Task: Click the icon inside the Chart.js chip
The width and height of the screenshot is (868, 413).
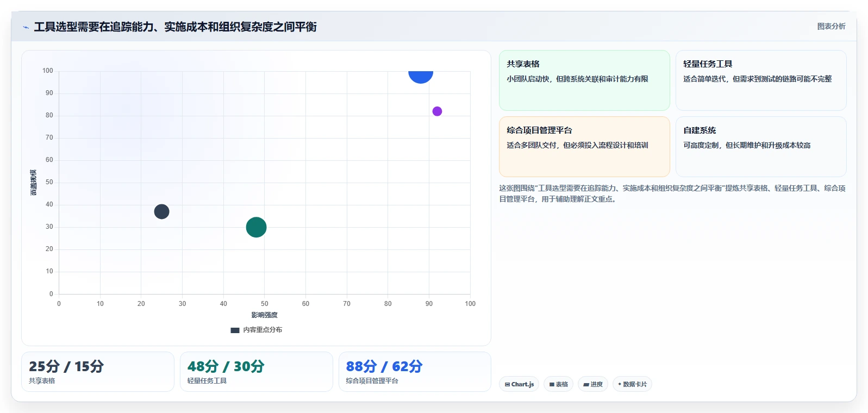Action: pos(507,384)
